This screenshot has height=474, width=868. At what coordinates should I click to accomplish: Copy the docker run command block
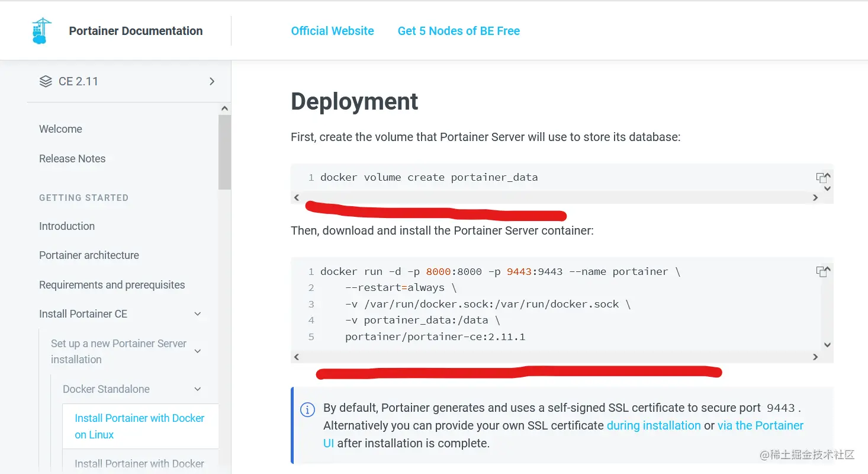pos(821,271)
